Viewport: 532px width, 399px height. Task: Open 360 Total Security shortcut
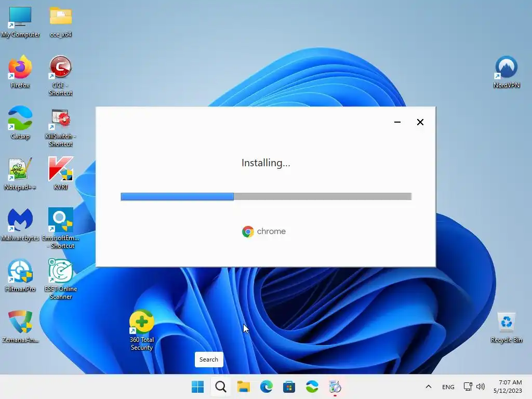[142, 330]
